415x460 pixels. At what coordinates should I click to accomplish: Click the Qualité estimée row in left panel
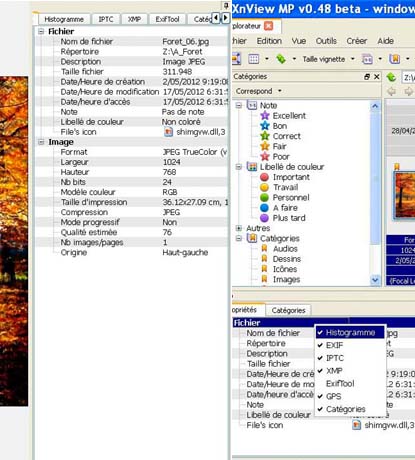coord(132,232)
